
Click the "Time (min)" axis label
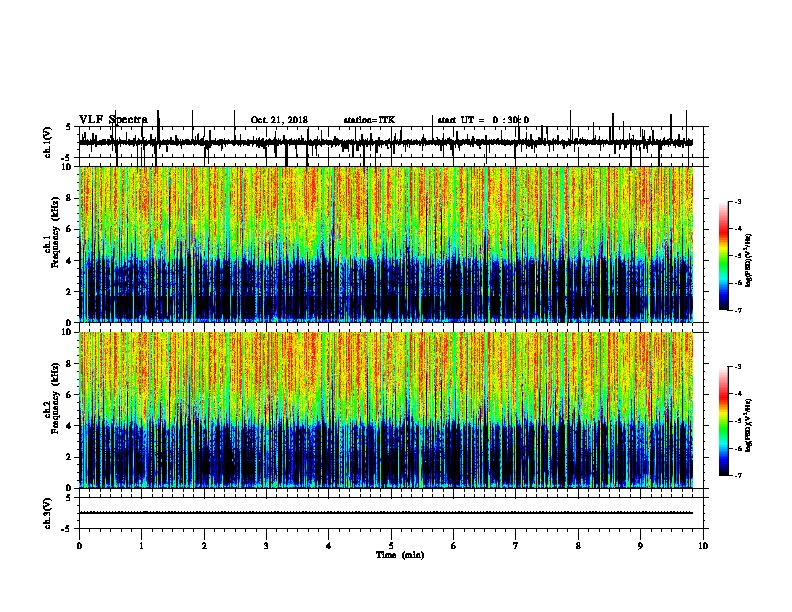pyautogui.click(x=400, y=554)
